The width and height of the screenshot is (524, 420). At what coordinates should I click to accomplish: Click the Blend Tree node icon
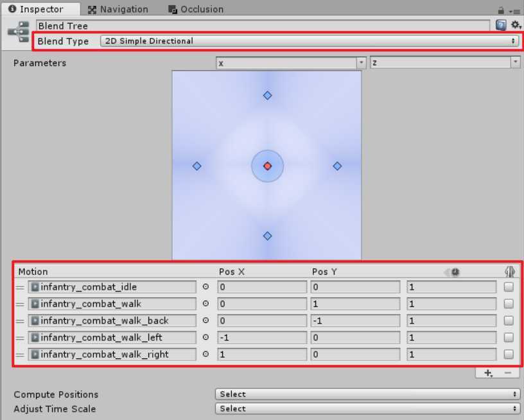(x=19, y=32)
